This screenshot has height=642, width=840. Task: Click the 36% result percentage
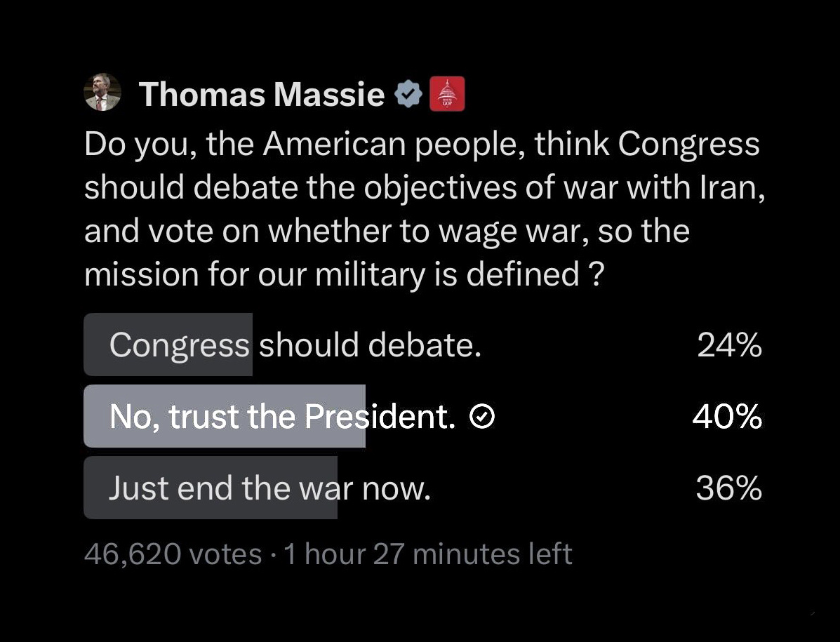point(728,488)
